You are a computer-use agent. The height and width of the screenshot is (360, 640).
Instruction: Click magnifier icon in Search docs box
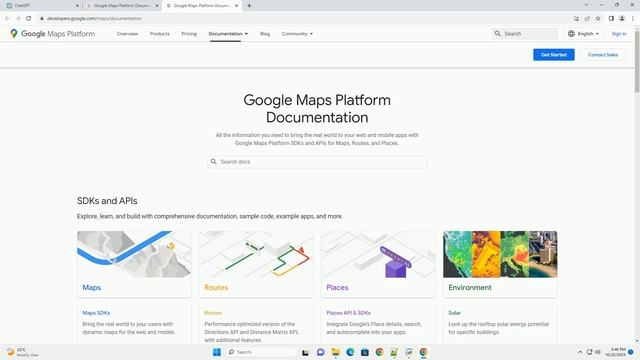coord(213,162)
